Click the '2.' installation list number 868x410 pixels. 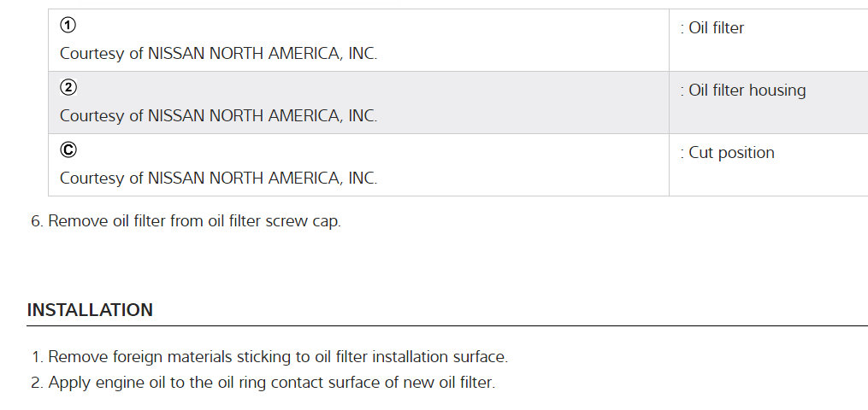coord(37,383)
